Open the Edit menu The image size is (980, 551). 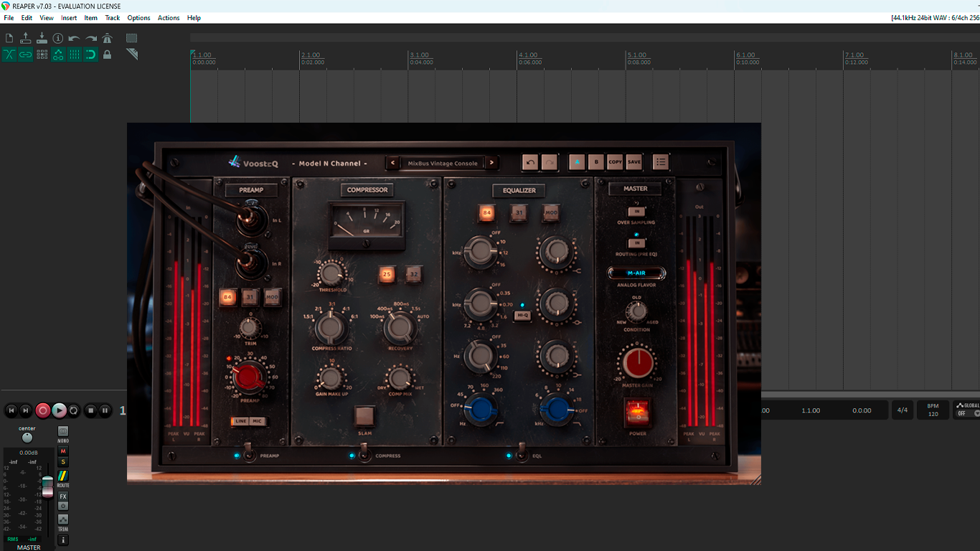[x=27, y=18]
